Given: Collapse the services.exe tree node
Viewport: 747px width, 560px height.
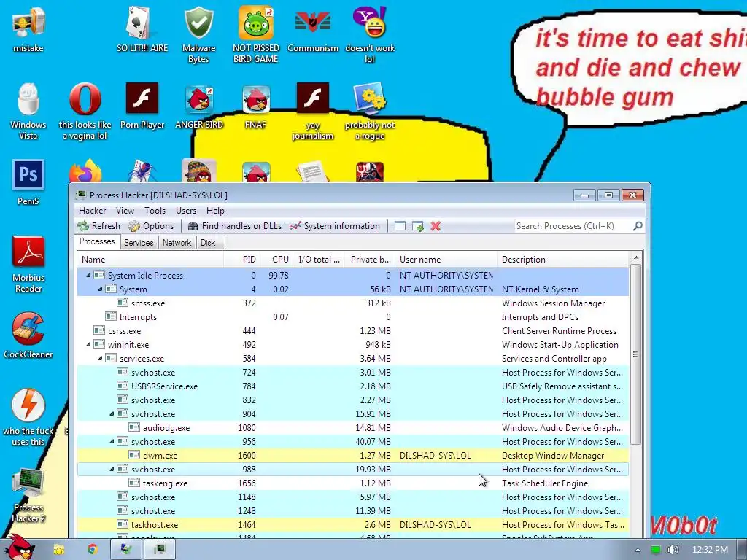Looking at the screenshot, I should 100,358.
